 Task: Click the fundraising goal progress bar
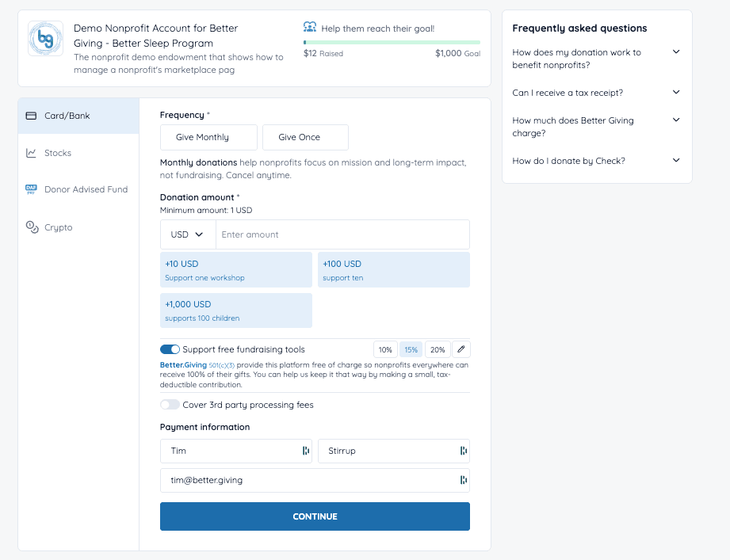pos(392,42)
